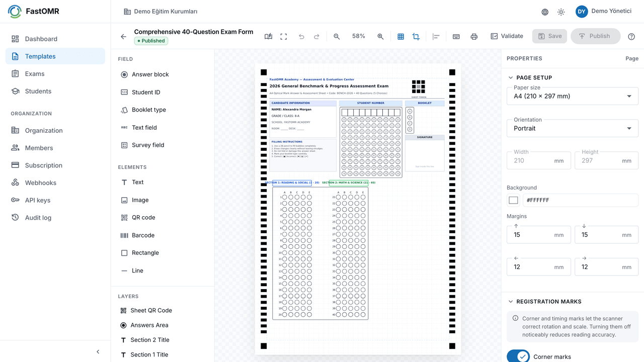Viewport: 644px width, 362px height.
Task: Zoom out of the canvas
Action: (337, 36)
